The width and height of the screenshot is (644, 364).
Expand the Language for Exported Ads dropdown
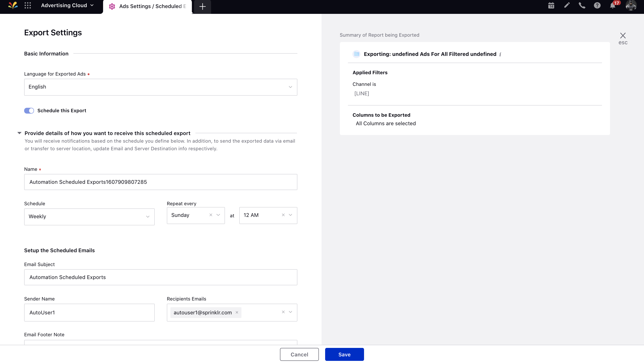290,87
